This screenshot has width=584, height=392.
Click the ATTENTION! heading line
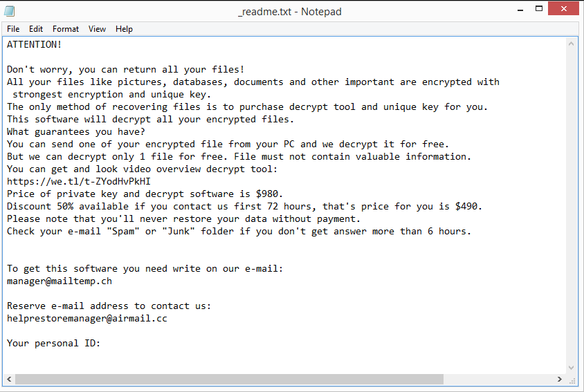tap(35, 45)
